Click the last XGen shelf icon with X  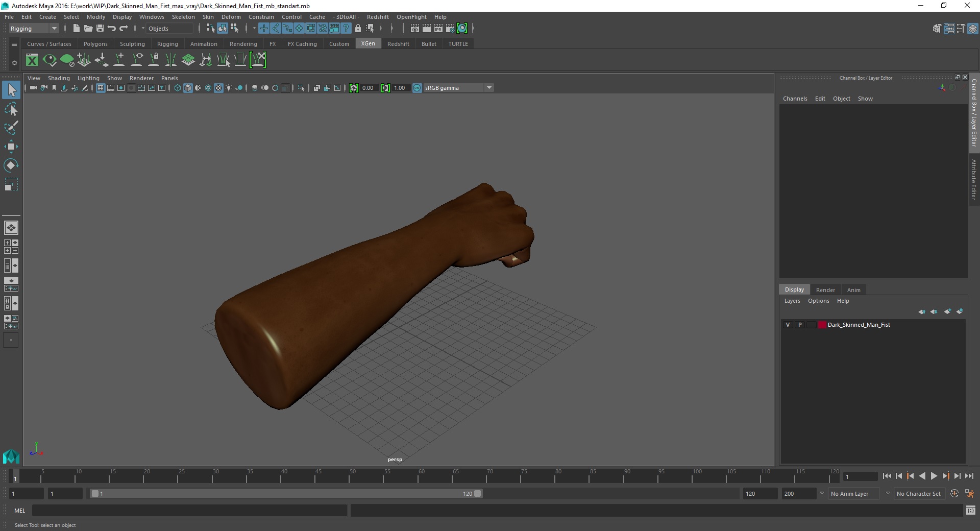pos(258,60)
